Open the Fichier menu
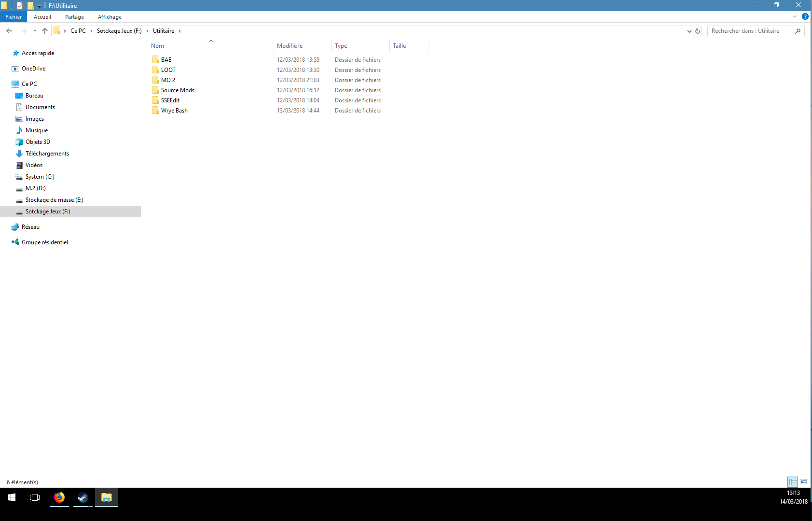The height and width of the screenshot is (521, 812). [14, 17]
